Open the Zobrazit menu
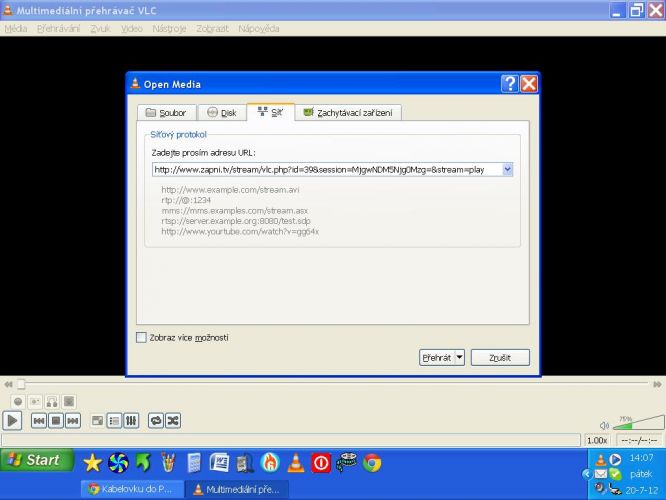 click(212, 28)
